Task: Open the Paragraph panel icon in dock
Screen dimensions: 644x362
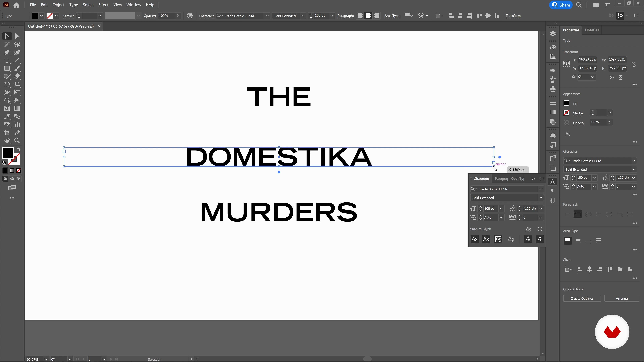Action: coord(553,191)
